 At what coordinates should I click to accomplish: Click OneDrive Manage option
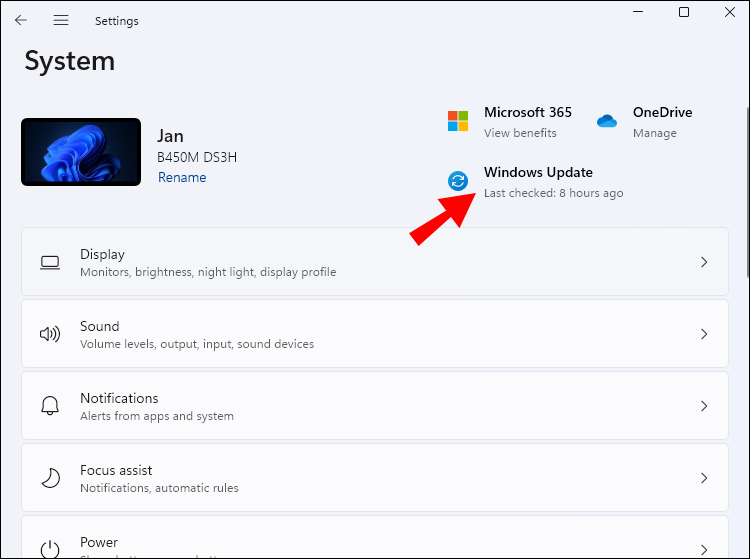[655, 133]
